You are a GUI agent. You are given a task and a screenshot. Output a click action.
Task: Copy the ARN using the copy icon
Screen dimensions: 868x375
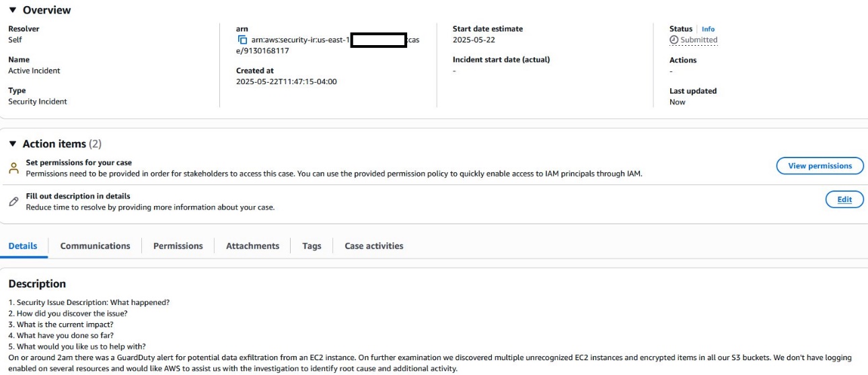[243, 40]
